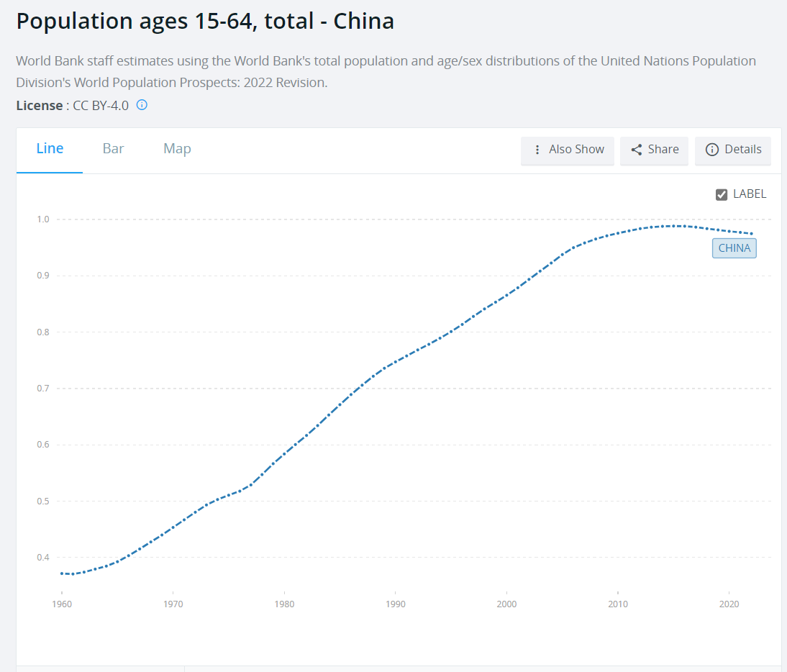Viewport: 787px width, 672px height.
Task: Select the Line chart tab
Action: point(50,149)
